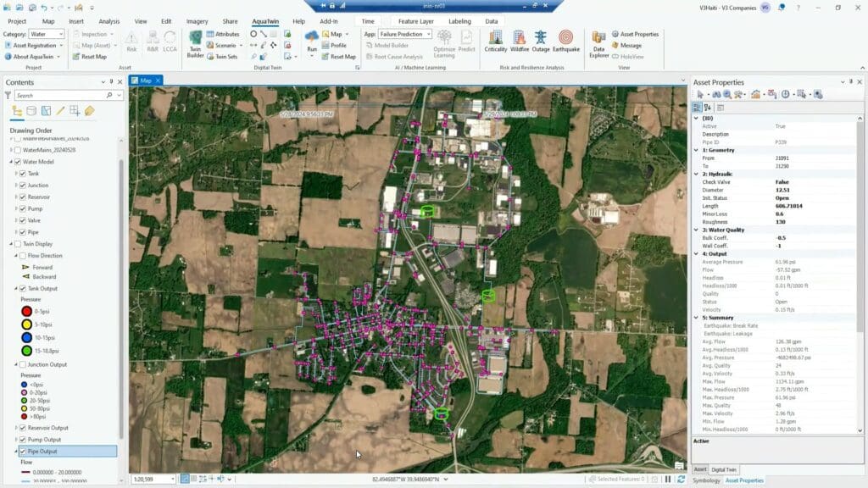Open HoloView
The width and height of the screenshot is (868, 488).
pyautogui.click(x=627, y=57)
